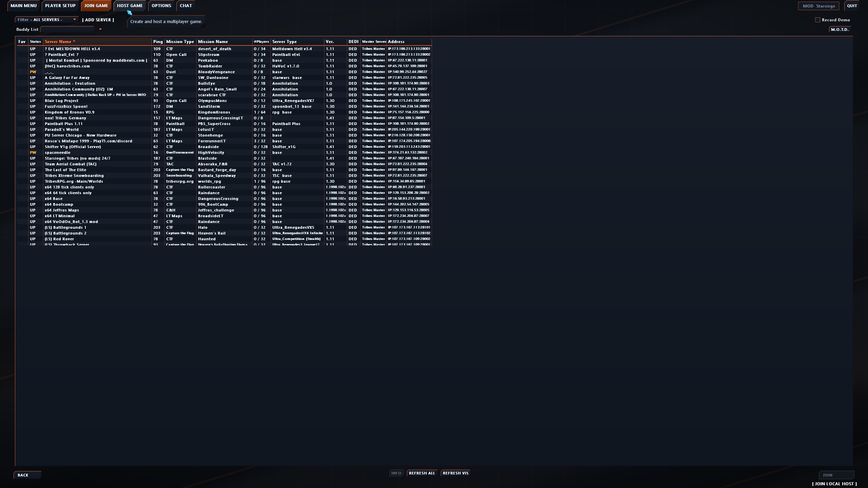Click the REFRESH VIS button
The image size is (868, 488).
[455, 473]
